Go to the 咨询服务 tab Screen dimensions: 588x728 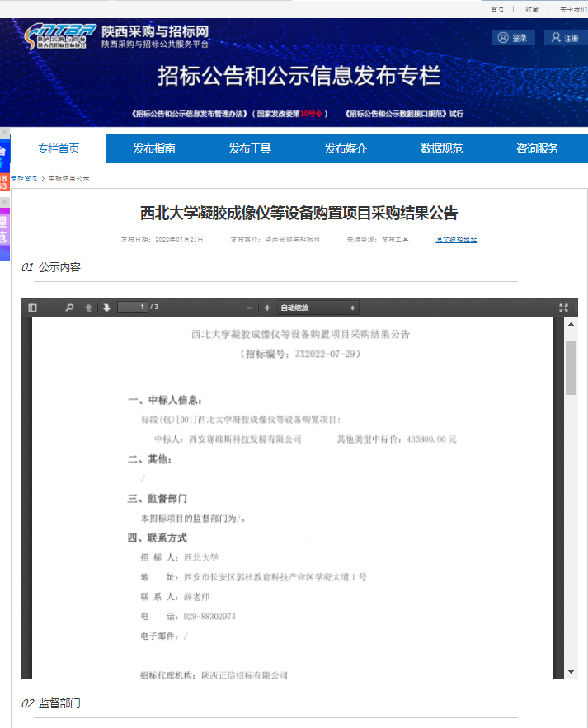pyautogui.click(x=537, y=148)
